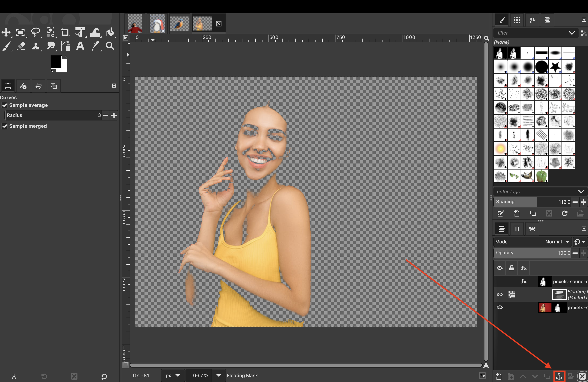Click the black foreground color swatch
Image resolution: width=588 pixels, height=382 pixels.
click(x=56, y=62)
